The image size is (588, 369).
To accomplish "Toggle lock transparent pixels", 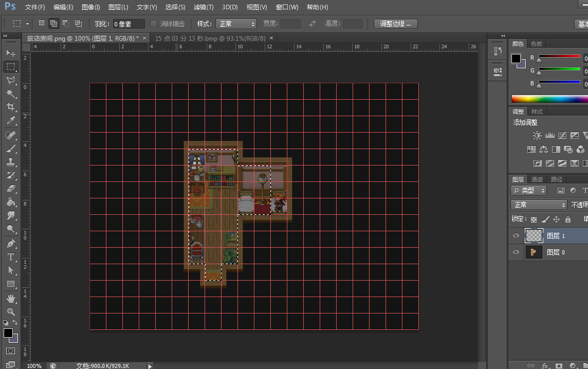I will (534, 219).
